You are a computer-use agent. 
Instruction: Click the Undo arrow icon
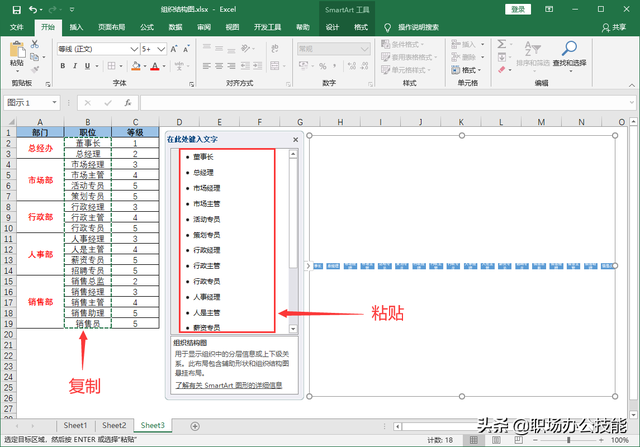(33, 9)
